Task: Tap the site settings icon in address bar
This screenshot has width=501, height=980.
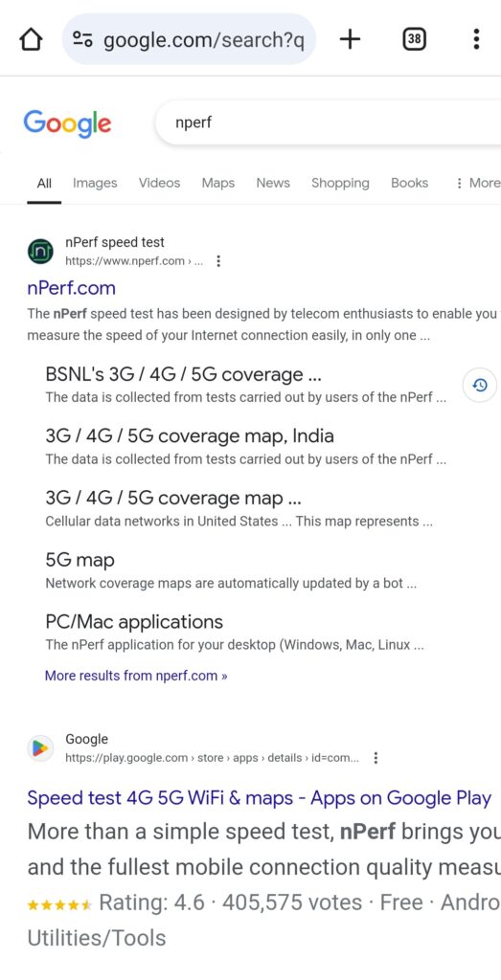Action: [82, 40]
